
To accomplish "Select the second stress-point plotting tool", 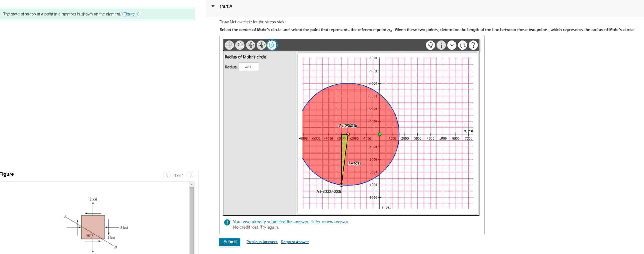I will 240,45.
